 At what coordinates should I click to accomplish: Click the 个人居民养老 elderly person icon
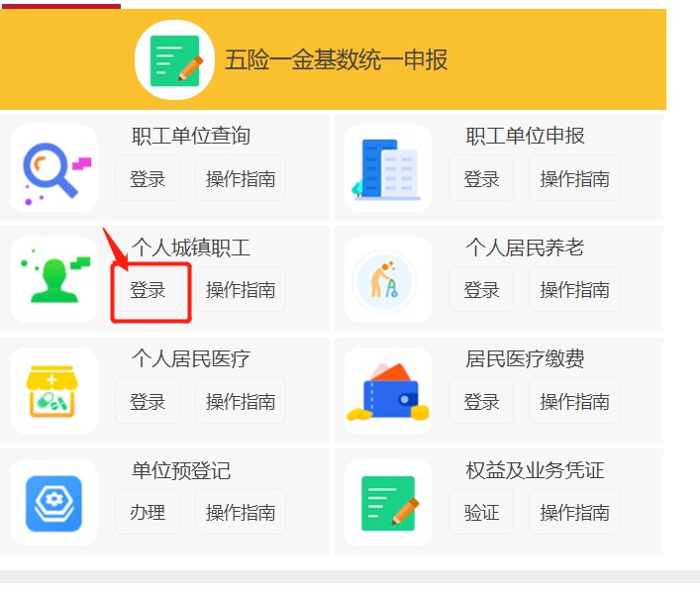388,279
